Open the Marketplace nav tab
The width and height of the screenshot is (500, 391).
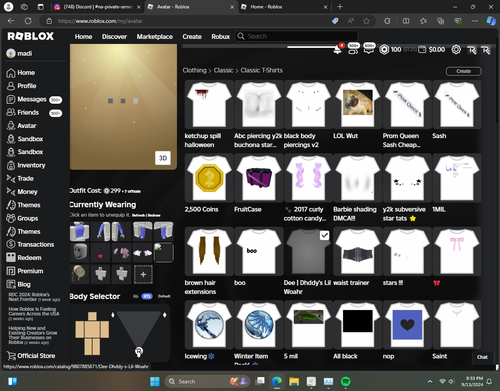(155, 36)
